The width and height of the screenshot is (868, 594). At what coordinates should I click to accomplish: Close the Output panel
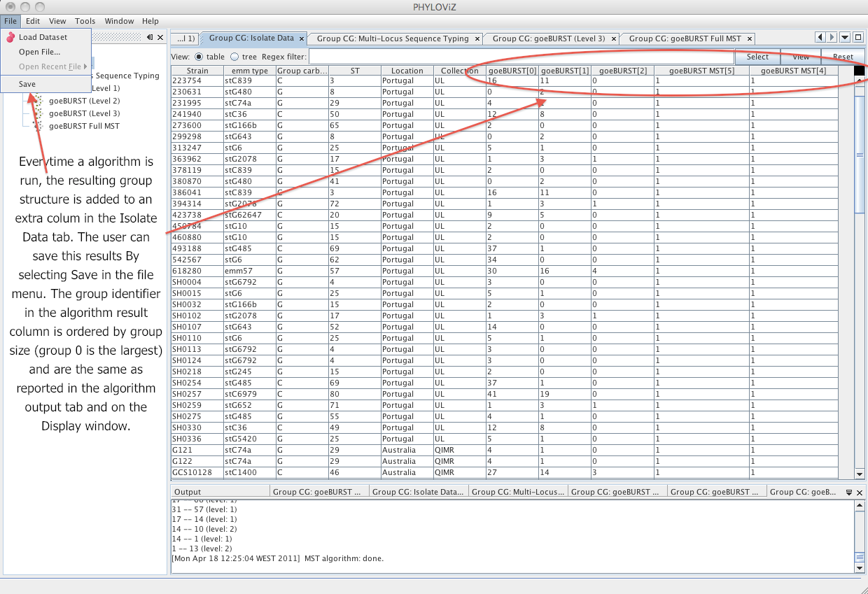(860, 492)
